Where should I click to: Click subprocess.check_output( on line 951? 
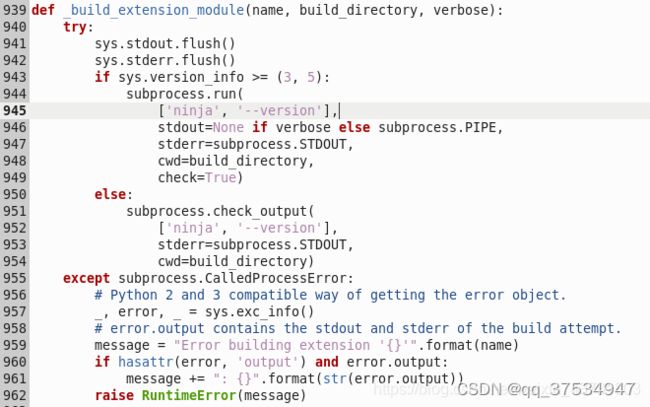coord(221,211)
